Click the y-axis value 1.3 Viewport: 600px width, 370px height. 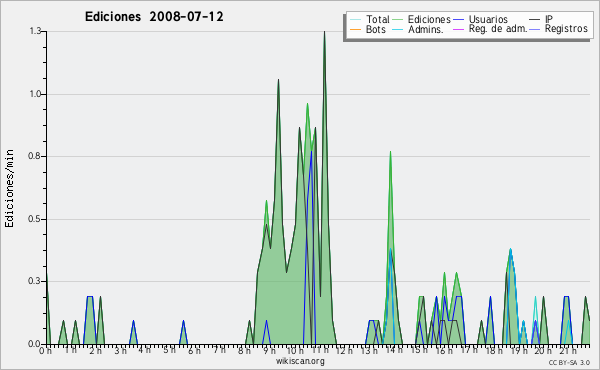pos(35,31)
